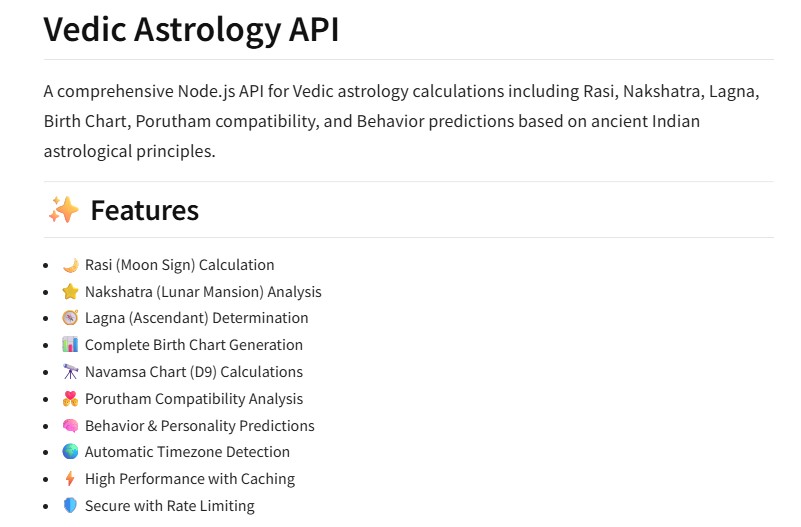Click Navamsa Chart (D9) Calculations item
801x527 pixels.
(x=193, y=372)
